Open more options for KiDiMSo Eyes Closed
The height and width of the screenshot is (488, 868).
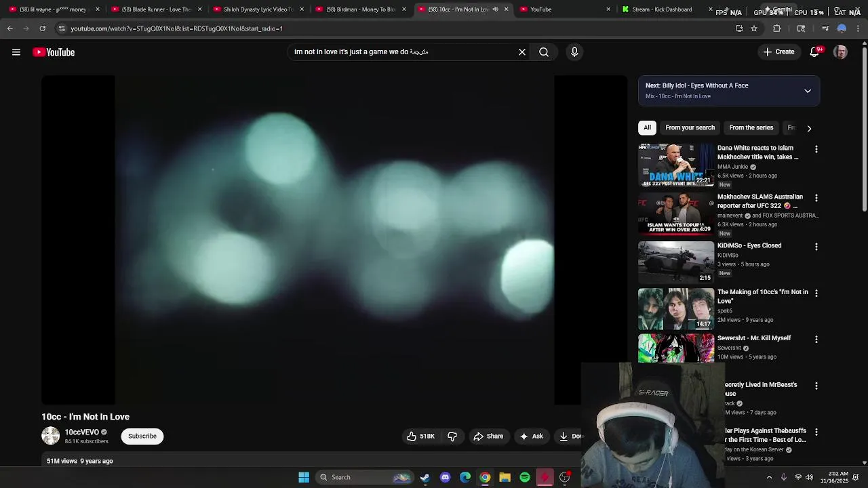(x=816, y=247)
